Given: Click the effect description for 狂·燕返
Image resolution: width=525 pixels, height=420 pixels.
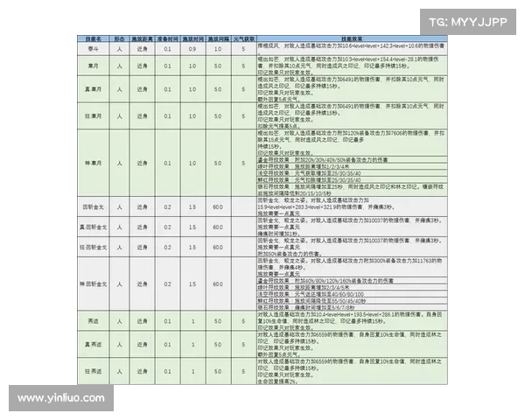Looking at the screenshot, I should (352, 371).
